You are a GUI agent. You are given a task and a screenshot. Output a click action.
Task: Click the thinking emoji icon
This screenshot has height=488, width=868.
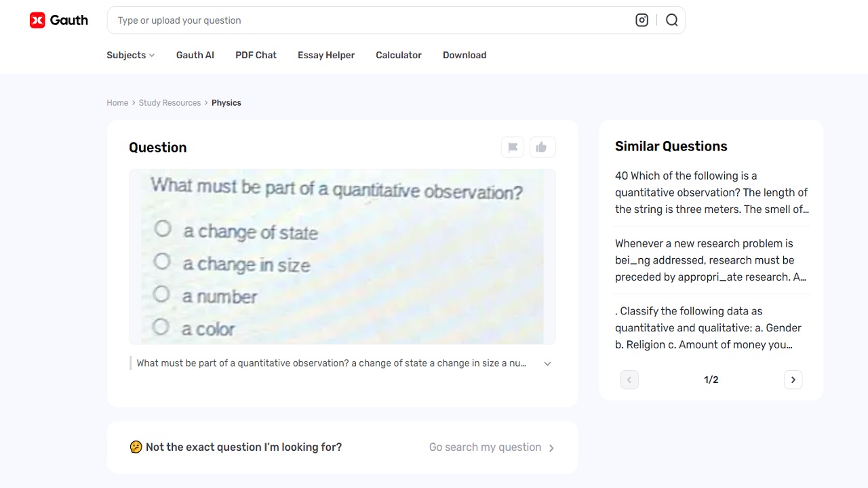(x=136, y=447)
